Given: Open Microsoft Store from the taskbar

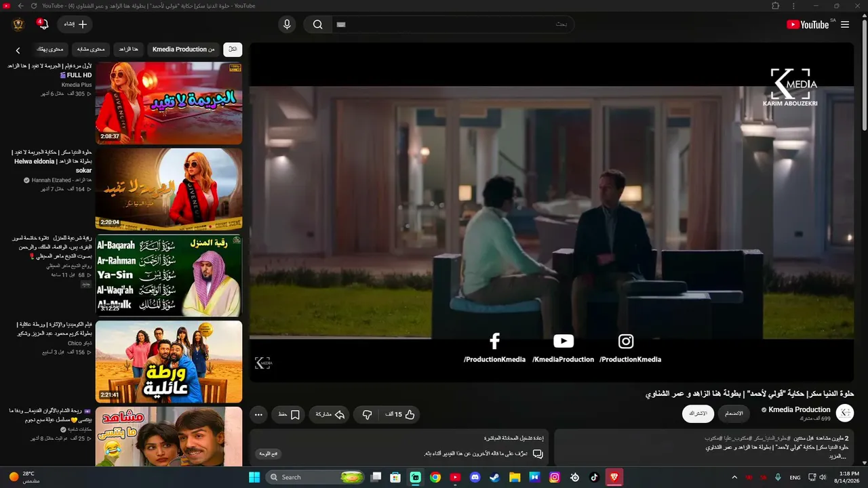Looking at the screenshot, I should 395,477.
